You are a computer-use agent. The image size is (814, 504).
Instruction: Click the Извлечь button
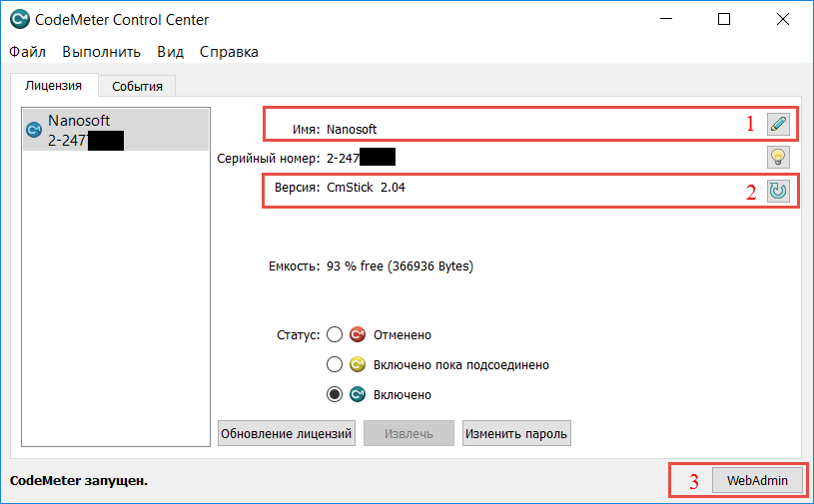[x=408, y=433]
